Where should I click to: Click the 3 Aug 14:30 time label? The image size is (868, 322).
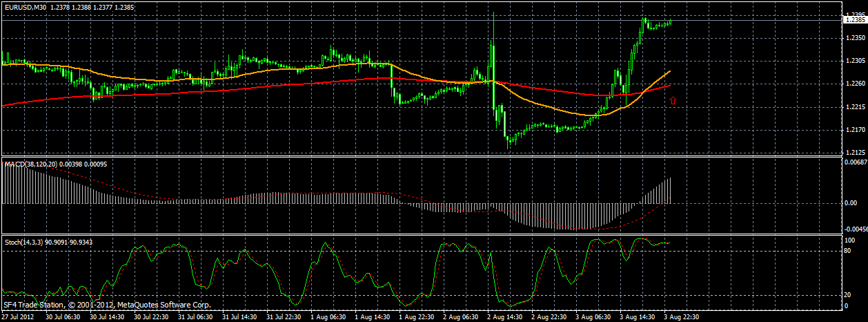[x=635, y=317]
